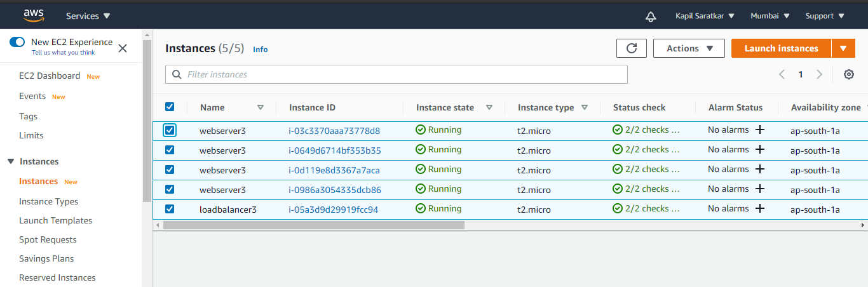Go to previous page arrow
This screenshot has width=868, height=287.
click(x=782, y=74)
